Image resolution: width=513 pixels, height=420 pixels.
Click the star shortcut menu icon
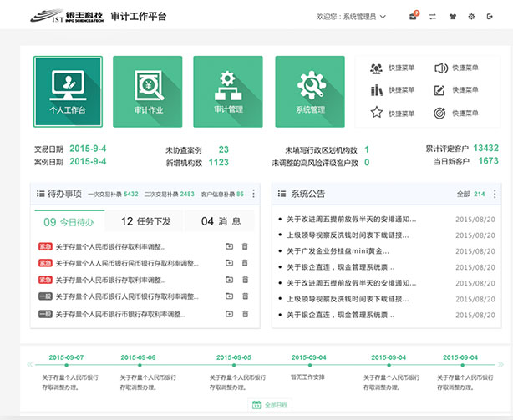pos(377,113)
